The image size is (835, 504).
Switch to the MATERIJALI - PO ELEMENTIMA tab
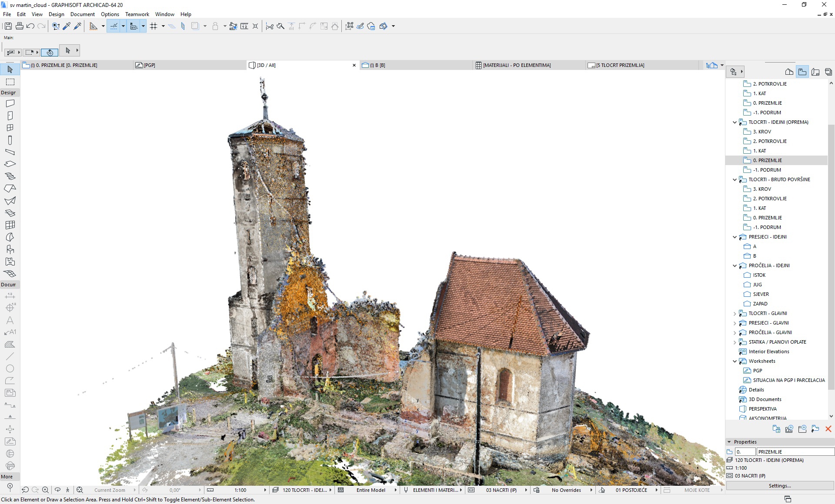(529, 65)
